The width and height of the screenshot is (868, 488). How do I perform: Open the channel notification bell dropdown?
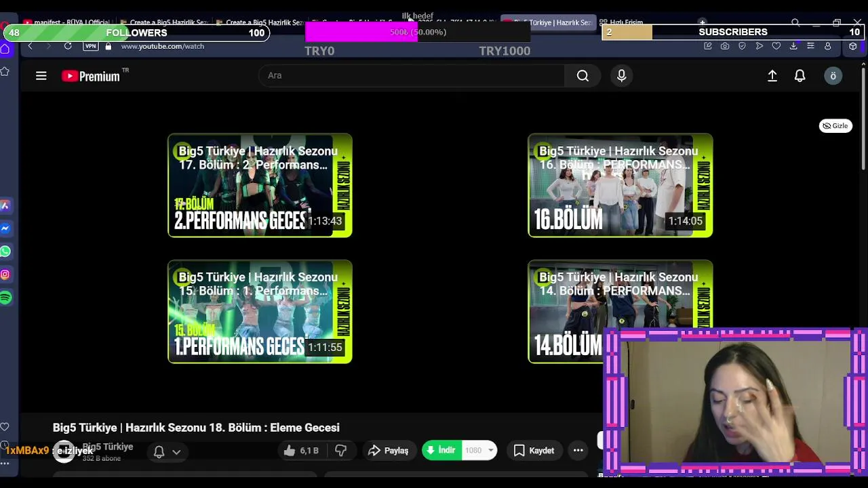pos(167,452)
